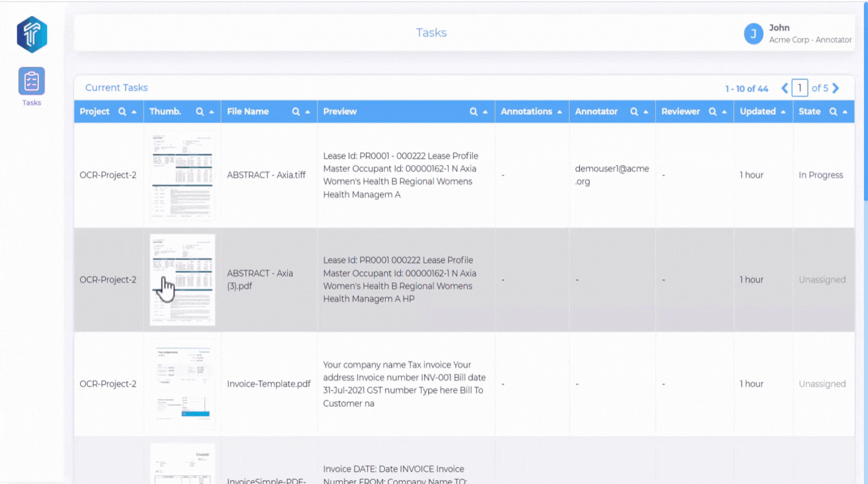Search the Preview column
Screen dimensions: 868x484
(474, 112)
